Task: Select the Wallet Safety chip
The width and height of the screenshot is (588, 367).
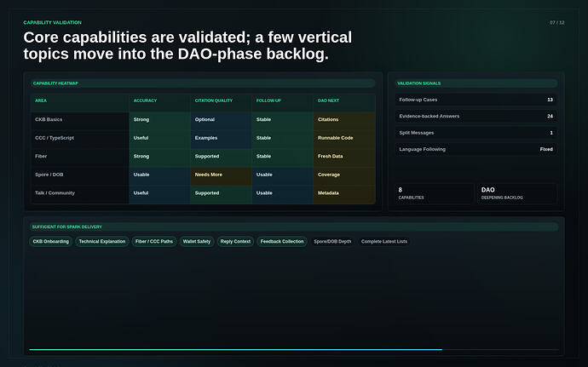Action: click(x=197, y=242)
